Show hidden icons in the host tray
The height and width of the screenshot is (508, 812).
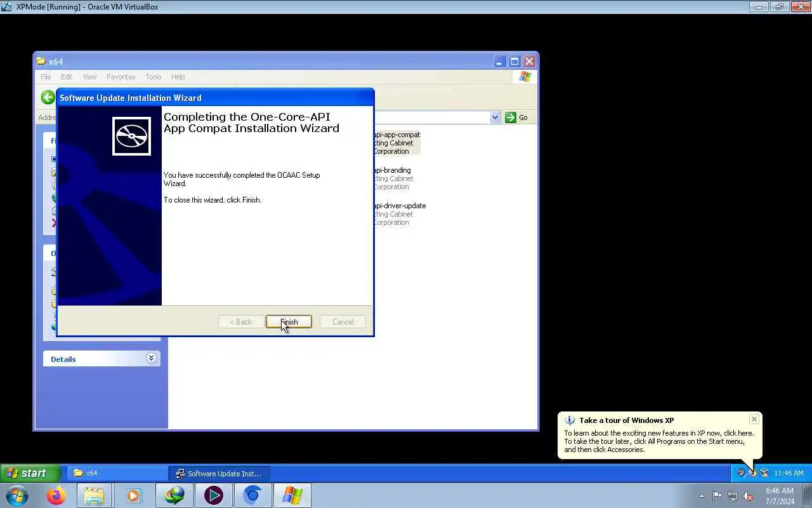tap(702, 496)
